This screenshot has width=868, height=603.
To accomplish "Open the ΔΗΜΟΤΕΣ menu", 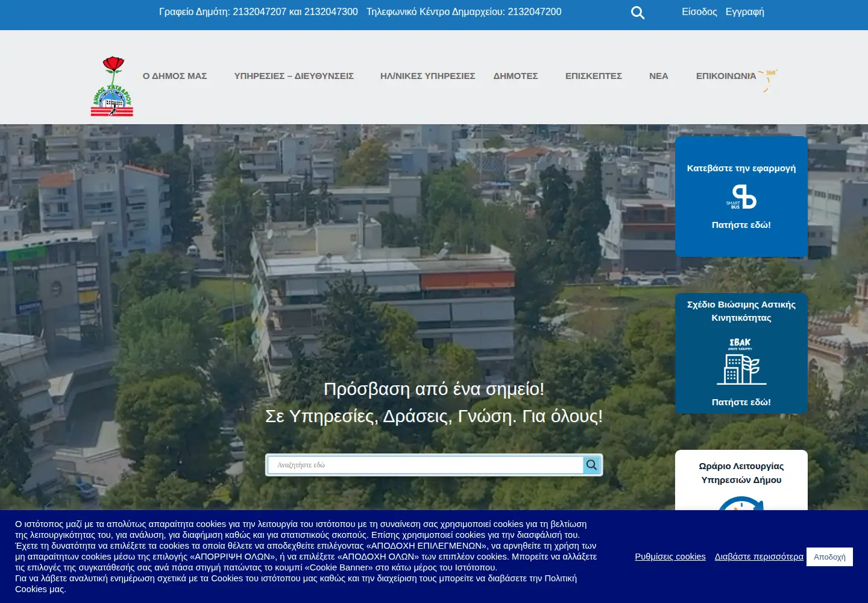I will [516, 76].
